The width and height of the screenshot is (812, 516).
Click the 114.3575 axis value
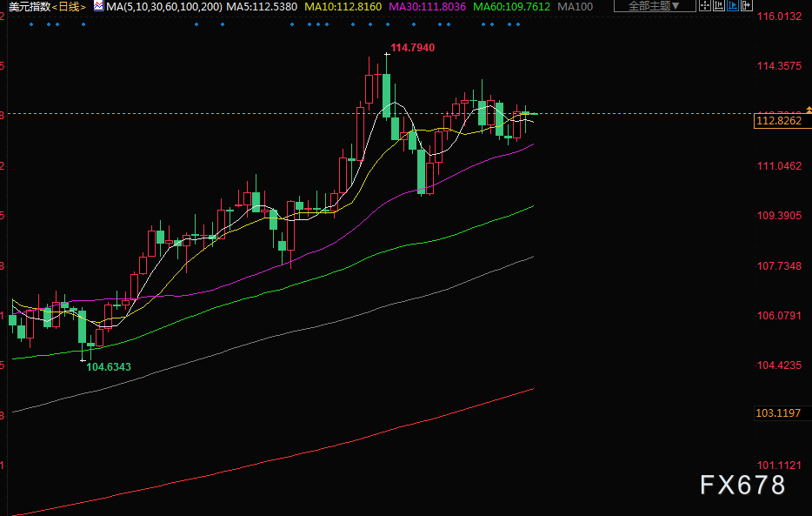pos(779,66)
